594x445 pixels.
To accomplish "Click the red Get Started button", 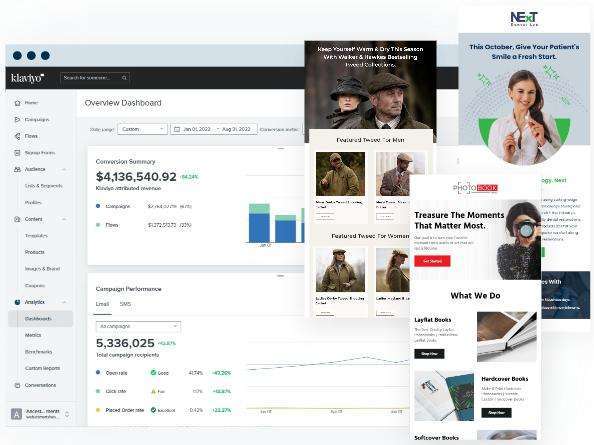I will pos(432,261).
